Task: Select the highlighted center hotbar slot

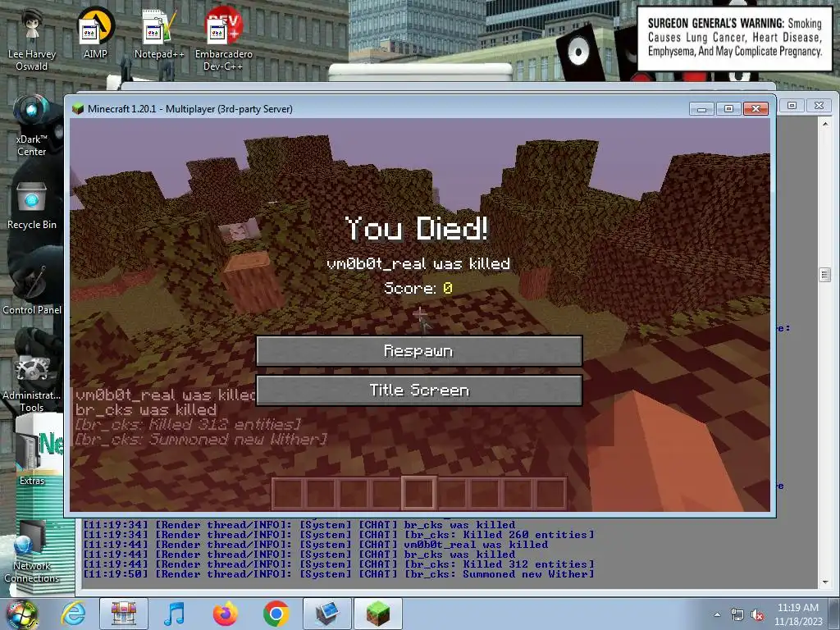Action: coord(419,493)
